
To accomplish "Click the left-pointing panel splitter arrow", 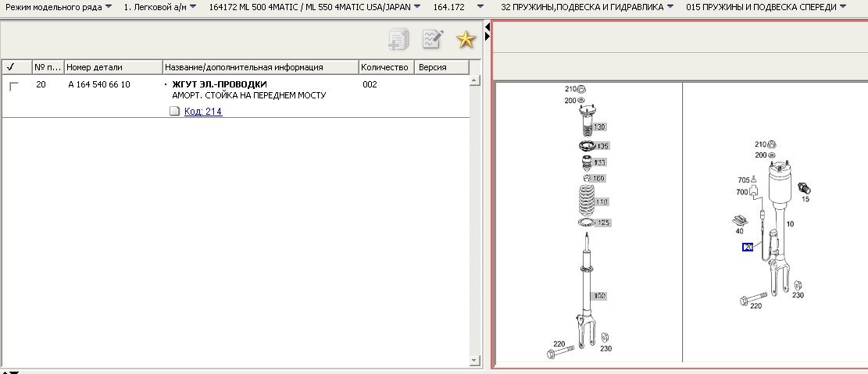I will tap(488, 27).
